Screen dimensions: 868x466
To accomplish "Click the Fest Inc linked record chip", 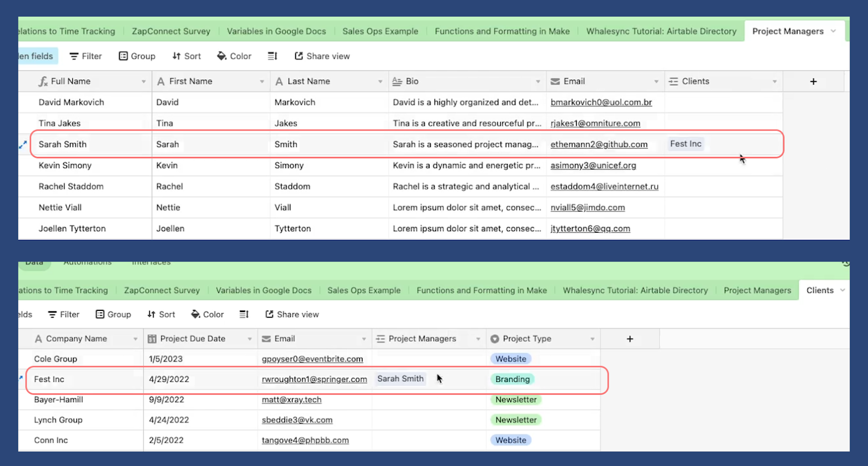I will coord(686,144).
